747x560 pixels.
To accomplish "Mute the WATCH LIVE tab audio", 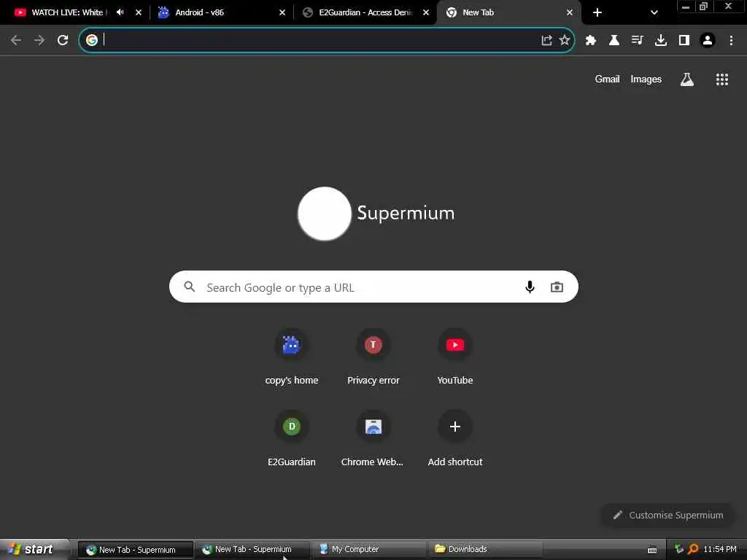I will [120, 12].
